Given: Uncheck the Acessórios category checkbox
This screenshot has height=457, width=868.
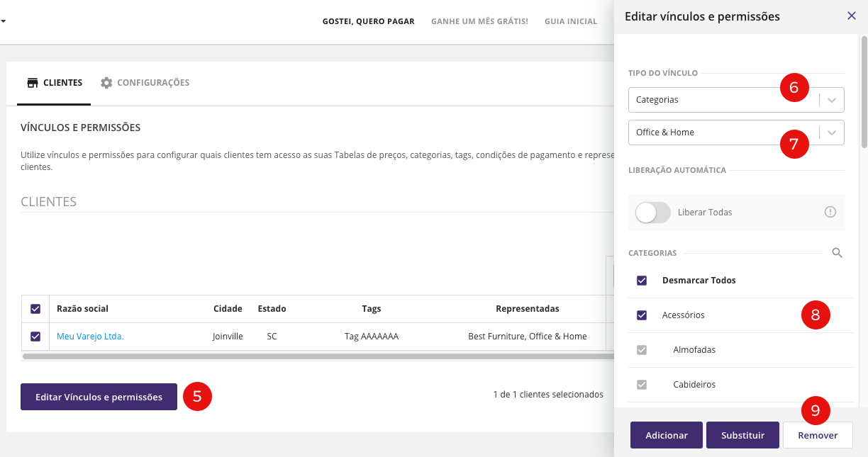Looking at the screenshot, I should [642, 315].
